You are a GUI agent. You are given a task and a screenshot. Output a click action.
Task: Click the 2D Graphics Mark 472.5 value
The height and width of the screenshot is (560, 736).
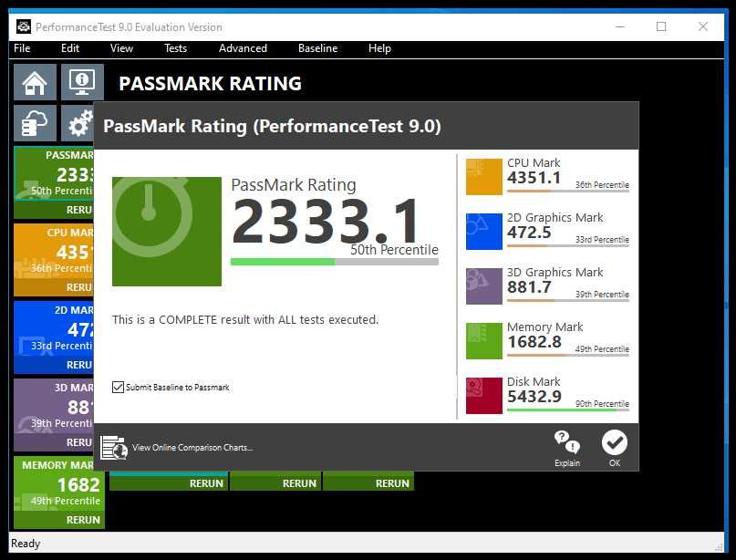click(x=529, y=233)
